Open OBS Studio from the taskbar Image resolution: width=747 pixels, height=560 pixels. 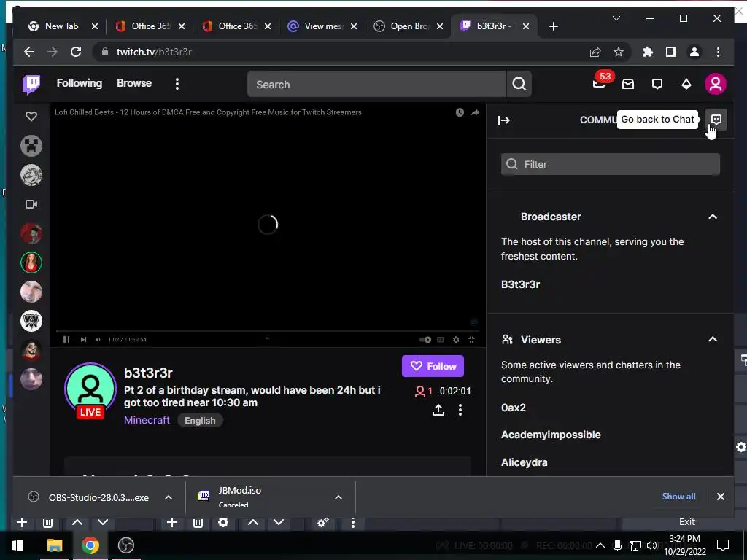click(x=125, y=545)
